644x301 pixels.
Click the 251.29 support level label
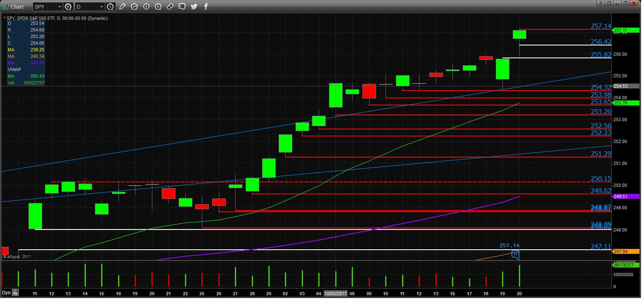pos(601,154)
